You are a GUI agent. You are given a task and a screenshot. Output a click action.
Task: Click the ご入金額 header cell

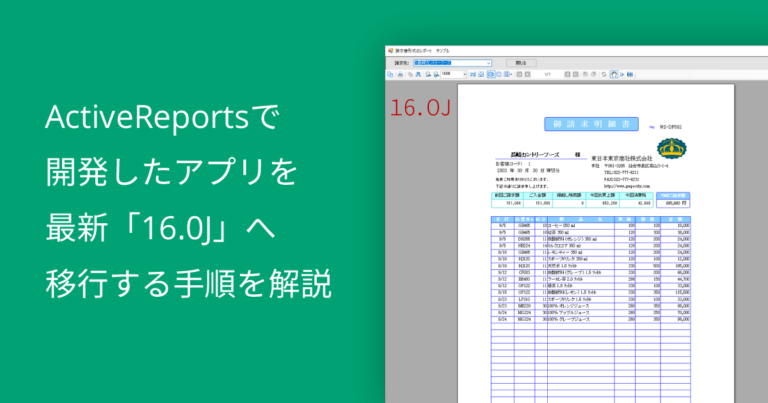[537, 195]
